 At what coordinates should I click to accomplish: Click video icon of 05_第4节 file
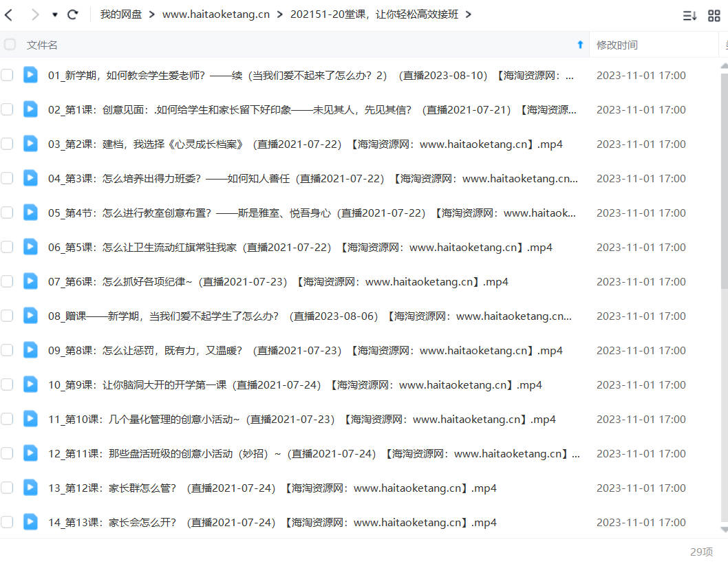30,212
